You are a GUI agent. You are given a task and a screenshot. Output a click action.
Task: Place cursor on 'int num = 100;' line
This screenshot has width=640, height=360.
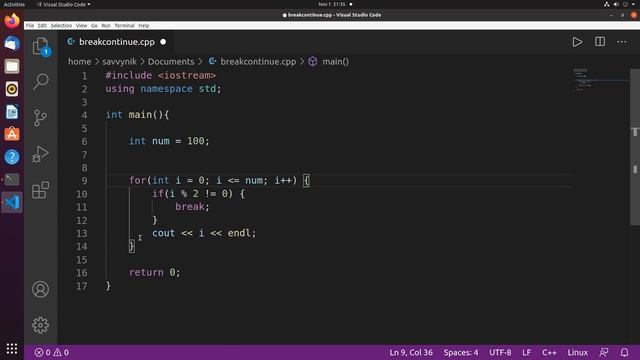click(169, 141)
